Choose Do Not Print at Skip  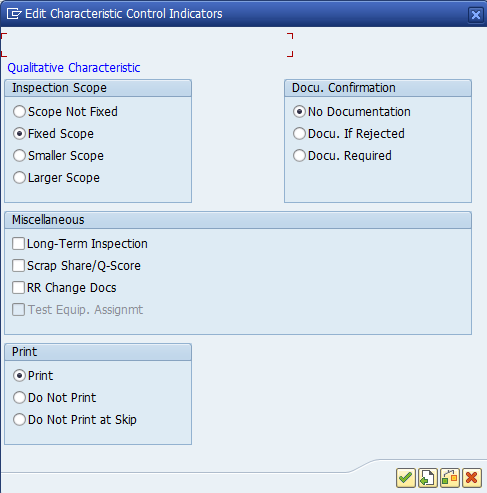click(x=19, y=420)
